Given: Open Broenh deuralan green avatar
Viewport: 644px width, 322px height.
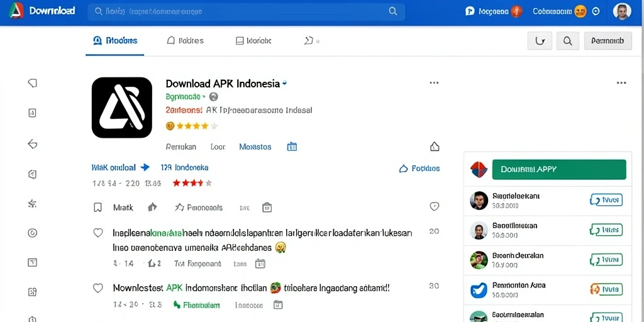Looking at the screenshot, I should (x=479, y=260).
